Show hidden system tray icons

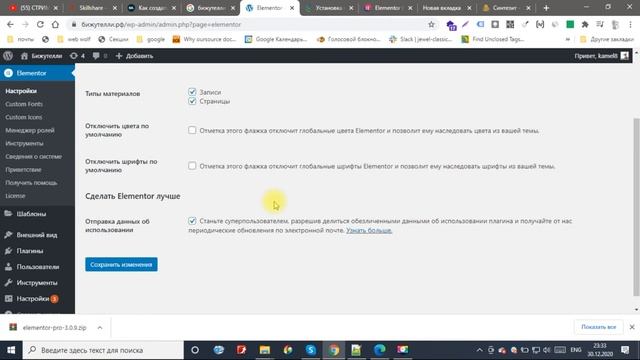(x=480, y=350)
